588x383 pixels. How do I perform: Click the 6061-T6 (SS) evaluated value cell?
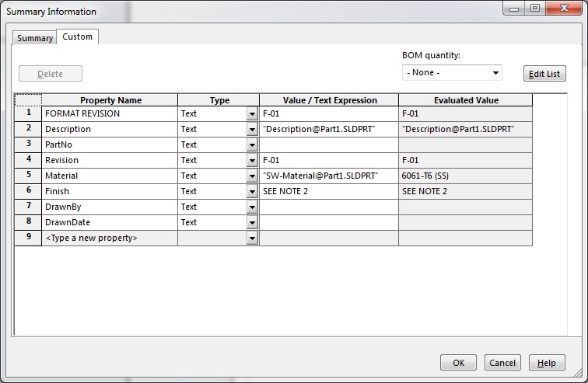point(465,176)
